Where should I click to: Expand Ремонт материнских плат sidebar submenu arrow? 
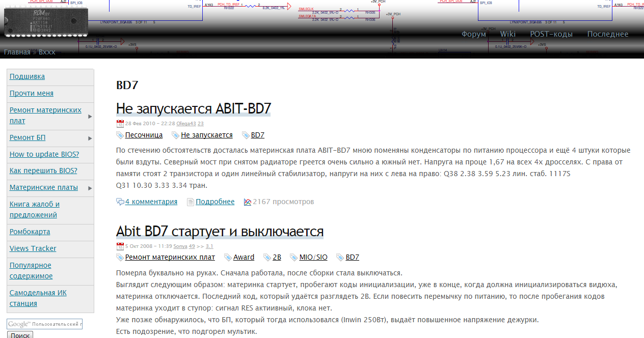tap(90, 117)
